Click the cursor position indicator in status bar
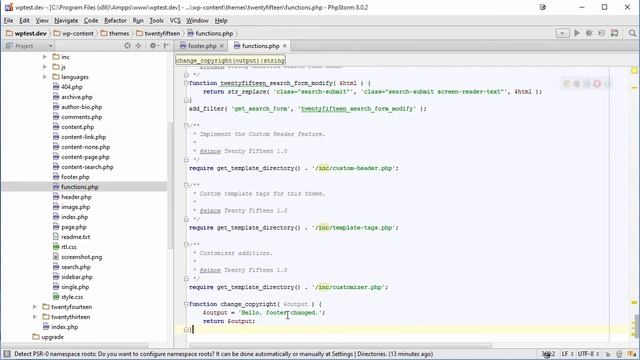The image size is (640, 360). coord(548,354)
